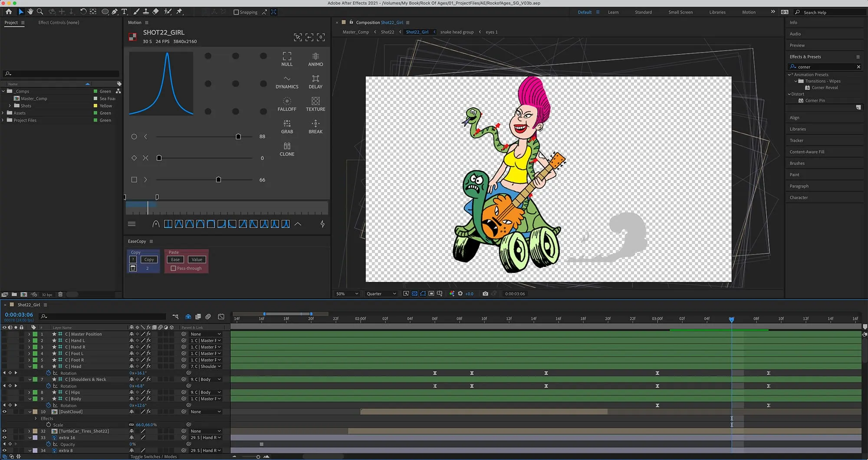Collapse the Distort effects category

click(x=789, y=94)
